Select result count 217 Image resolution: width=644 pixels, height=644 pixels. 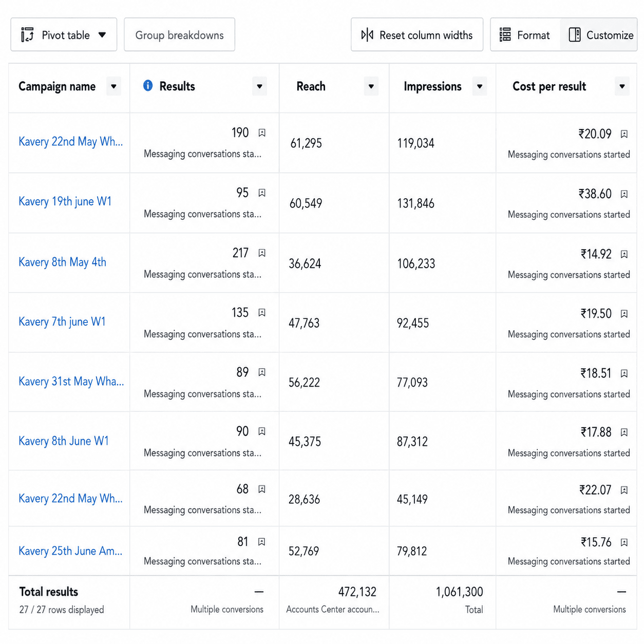[x=240, y=253]
